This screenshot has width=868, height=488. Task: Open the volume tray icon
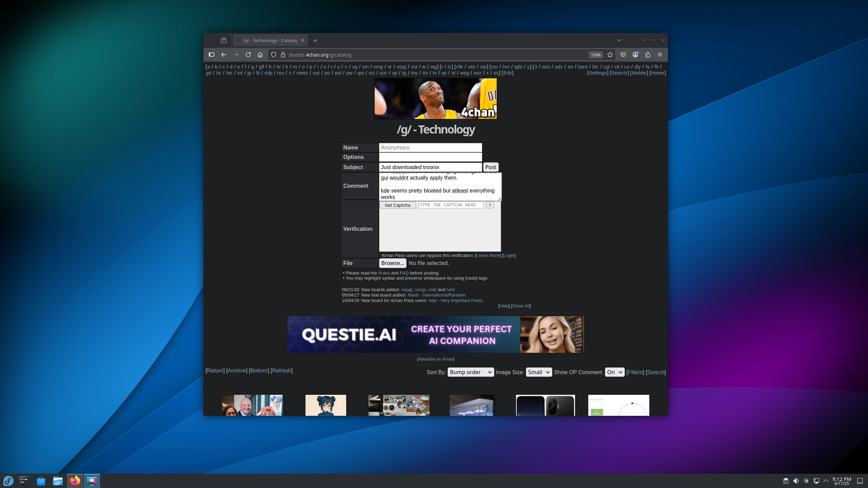pos(796,481)
